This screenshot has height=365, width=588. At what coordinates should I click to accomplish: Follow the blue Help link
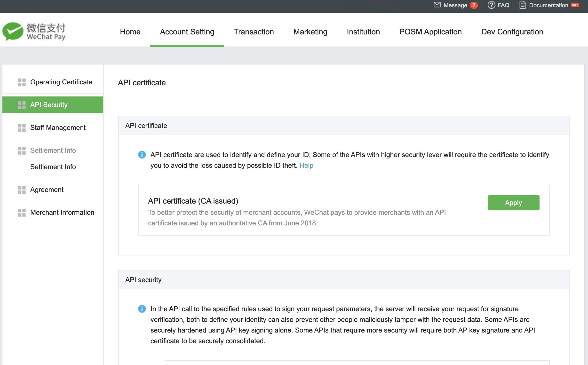(x=306, y=165)
